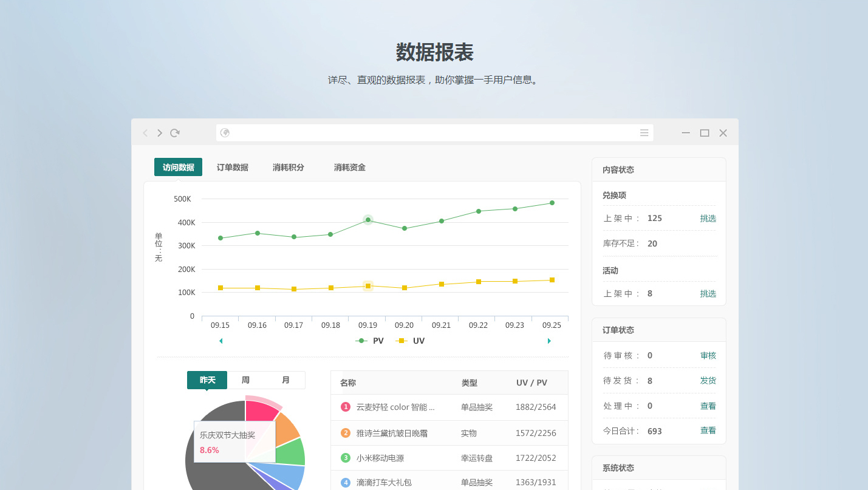The image size is (868, 490).
Task: Click 挑选 link beside 兑换项 上架中
Action: [708, 219]
